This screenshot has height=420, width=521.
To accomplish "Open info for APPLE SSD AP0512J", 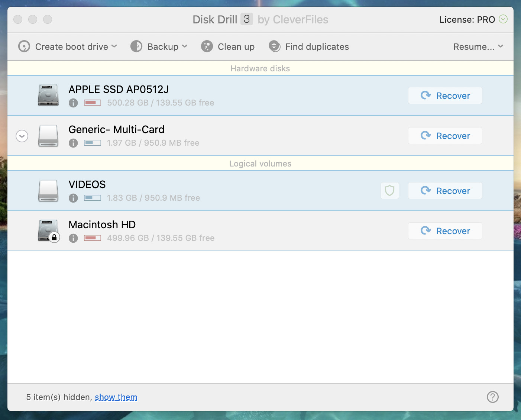I will click(73, 103).
